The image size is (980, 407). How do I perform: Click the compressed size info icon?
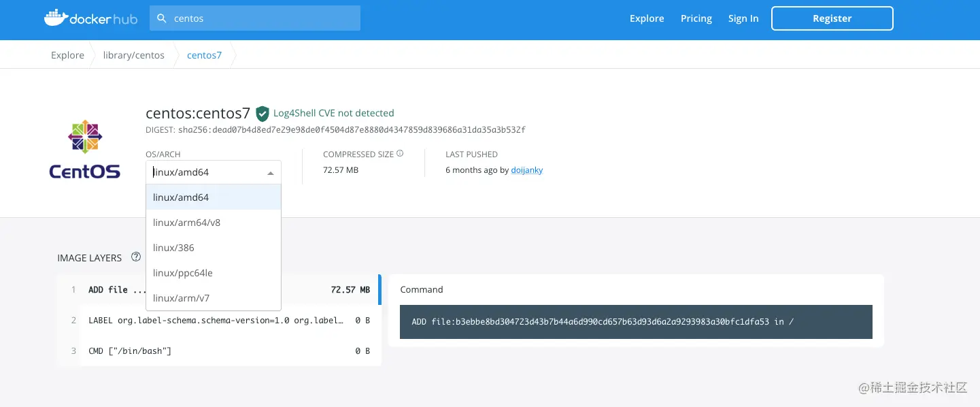(x=400, y=154)
